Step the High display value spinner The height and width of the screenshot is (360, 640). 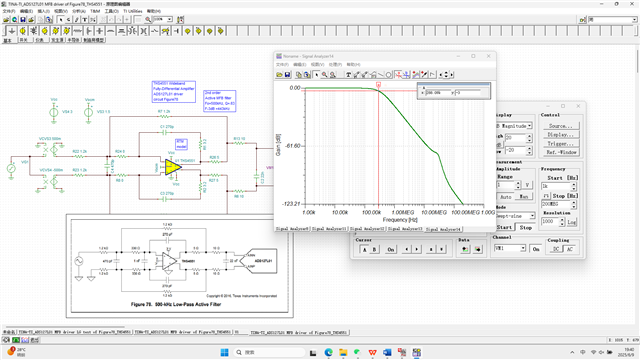pos(529,138)
